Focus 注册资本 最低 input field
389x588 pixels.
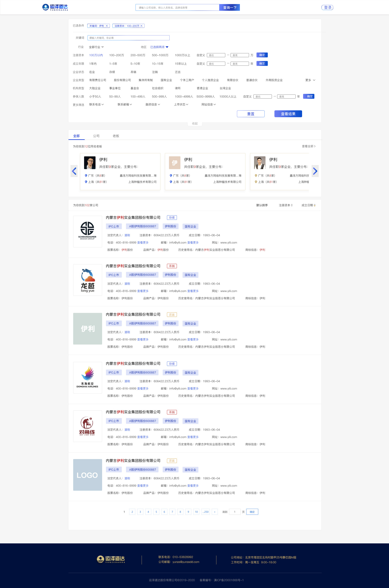click(x=216, y=55)
